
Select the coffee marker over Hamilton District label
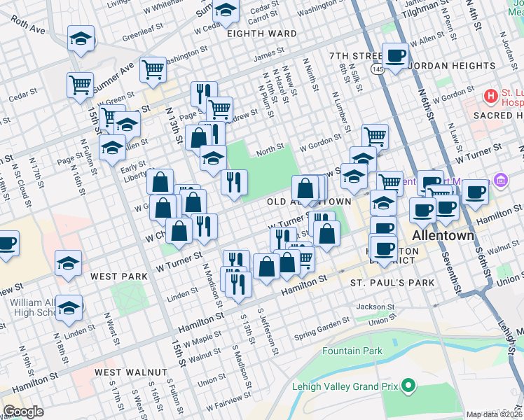(x=385, y=250)
